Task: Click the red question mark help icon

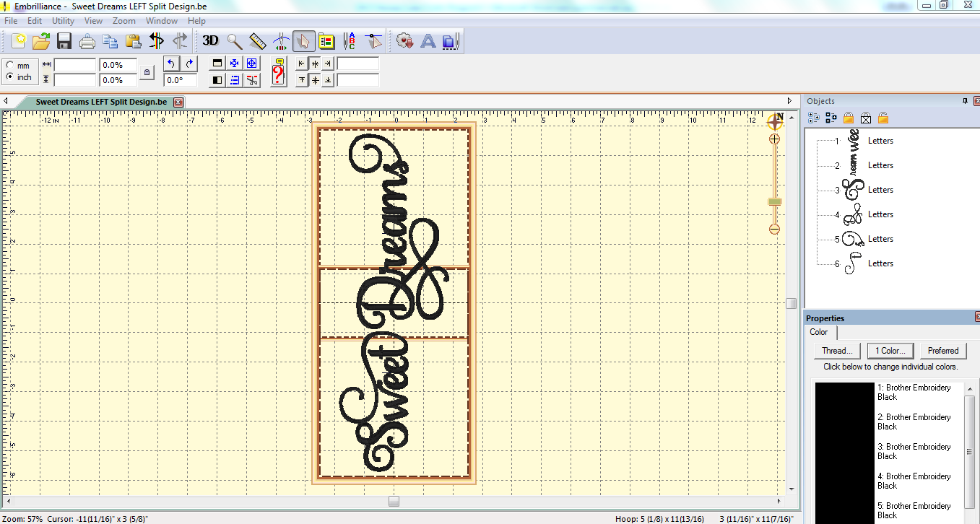Action: point(279,72)
